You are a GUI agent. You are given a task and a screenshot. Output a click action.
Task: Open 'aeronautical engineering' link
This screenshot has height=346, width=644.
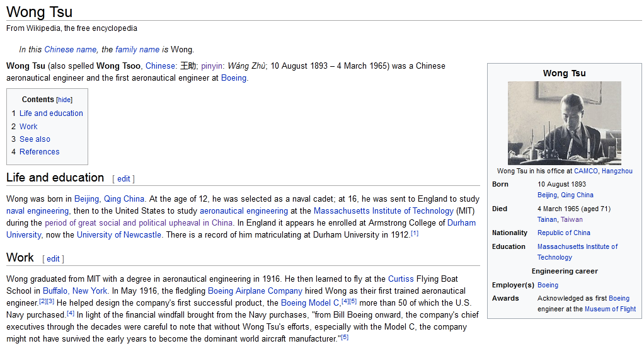point(244,210)
